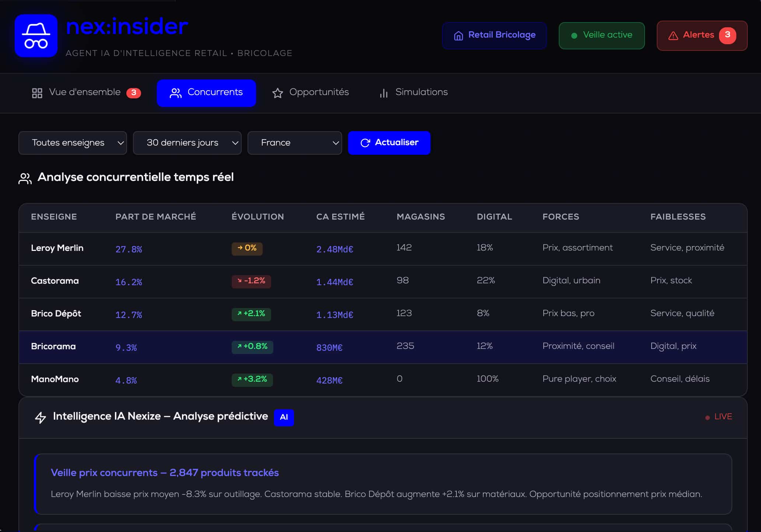The image size is (761, 532).
Task: Sort by the ÉVOLUTION column header
Action: click(x=258, y=217)
